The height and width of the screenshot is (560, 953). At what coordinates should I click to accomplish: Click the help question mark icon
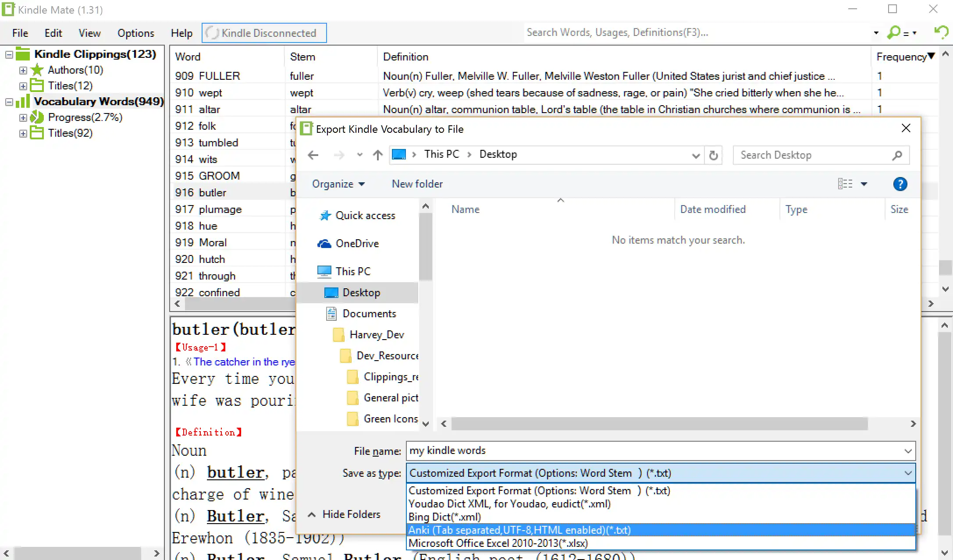coord(900,184)
